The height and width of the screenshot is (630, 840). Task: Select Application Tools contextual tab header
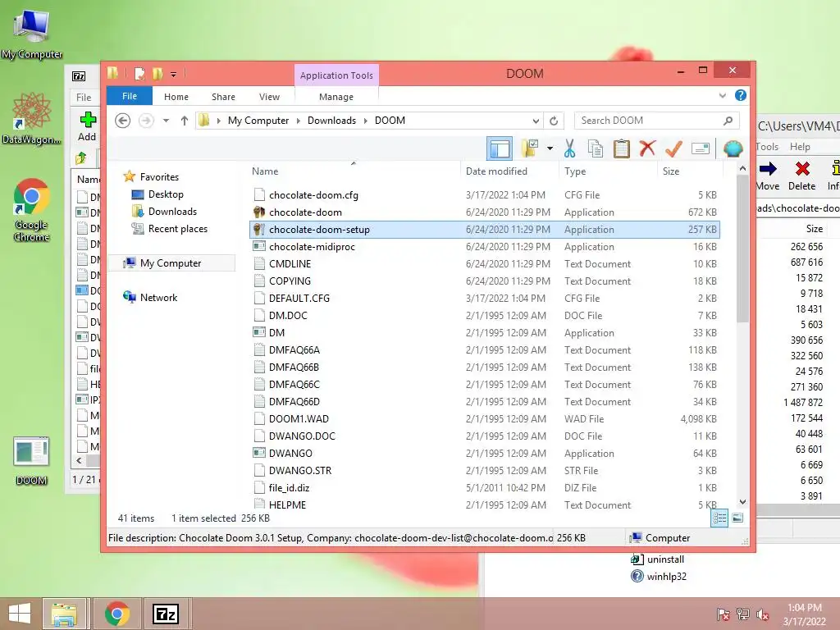[336, 75]
